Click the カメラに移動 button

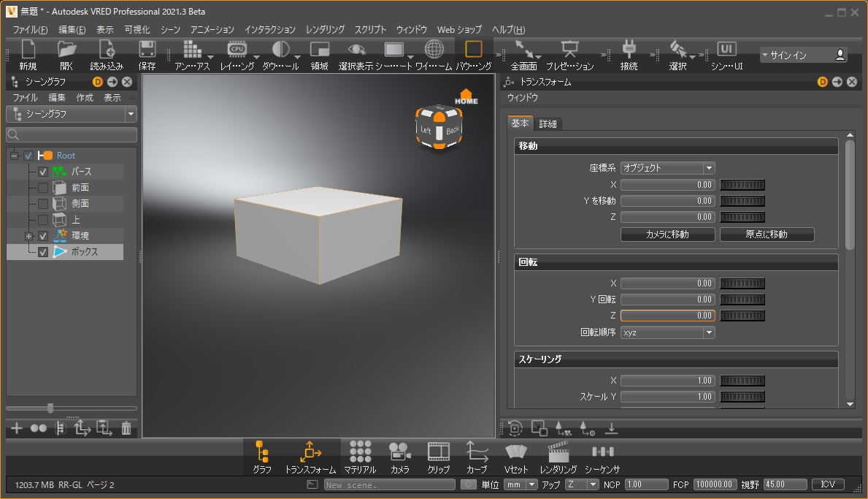pyautogui.click(x=667, y=235)
